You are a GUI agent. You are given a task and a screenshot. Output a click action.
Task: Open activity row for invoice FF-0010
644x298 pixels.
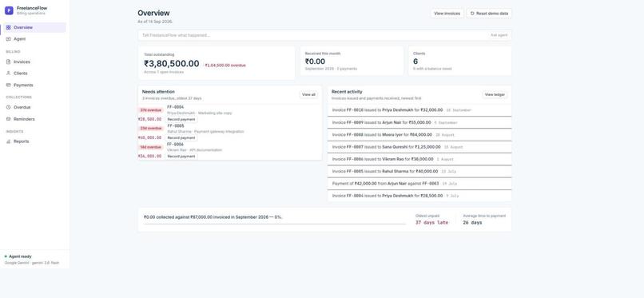(419, 110)
